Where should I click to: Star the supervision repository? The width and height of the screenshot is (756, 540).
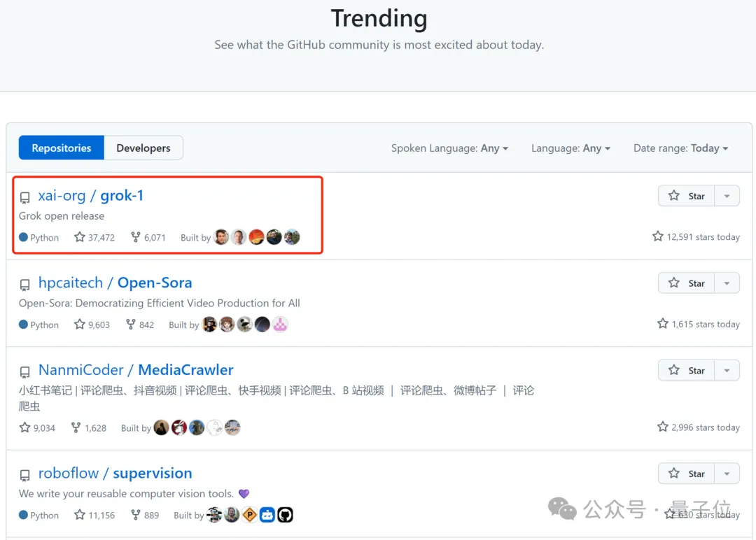click(686, 474)
